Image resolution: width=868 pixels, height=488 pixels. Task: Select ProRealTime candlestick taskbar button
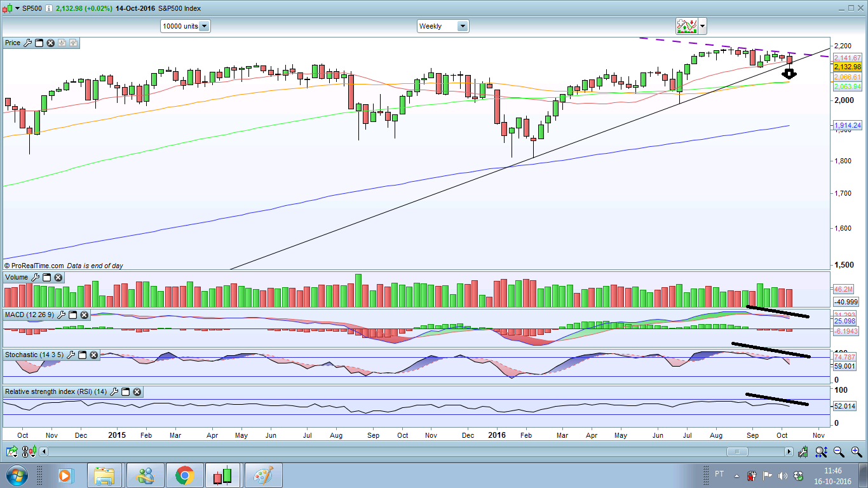[x=224, y=476]
